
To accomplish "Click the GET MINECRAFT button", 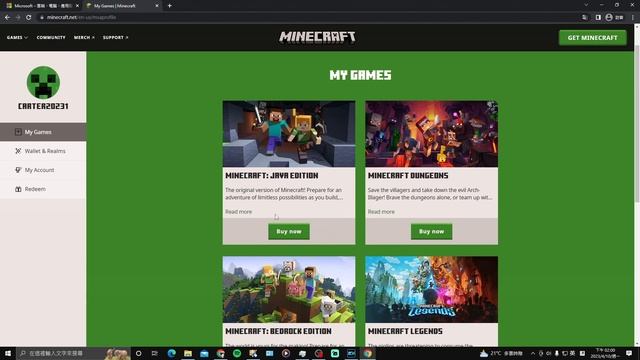I will point(592,38).
